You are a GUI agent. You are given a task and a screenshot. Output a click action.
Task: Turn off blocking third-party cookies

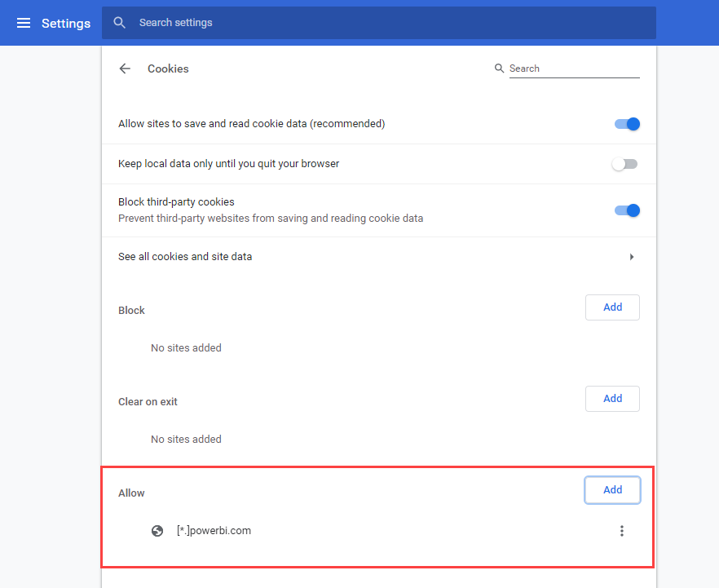(626, 210)
